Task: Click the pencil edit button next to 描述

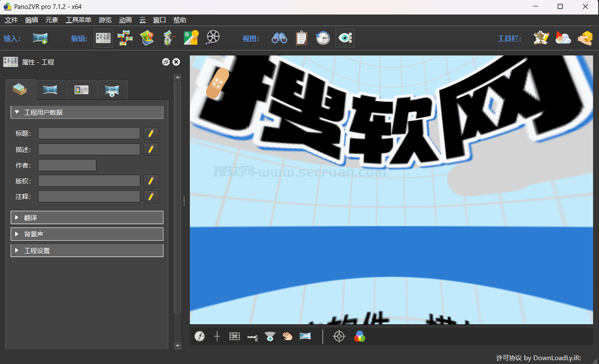Action: [151, 149]
